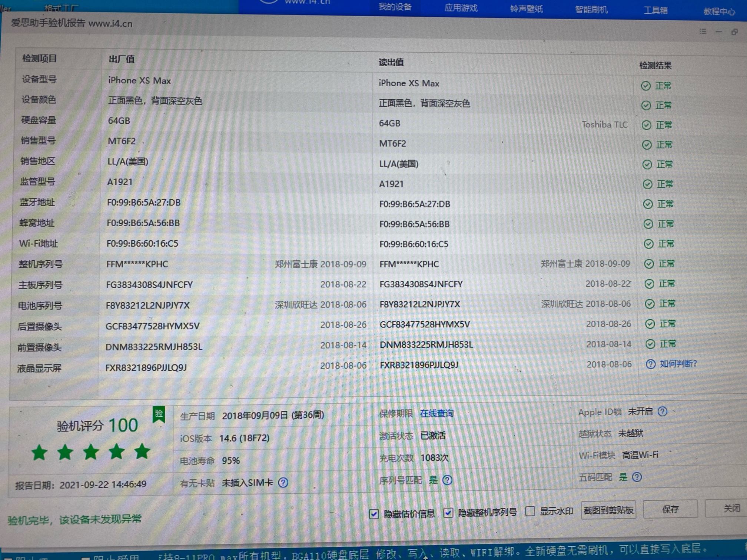Click factory battery serial F8Y83212L2NJPJY7X

click(147, 305)
